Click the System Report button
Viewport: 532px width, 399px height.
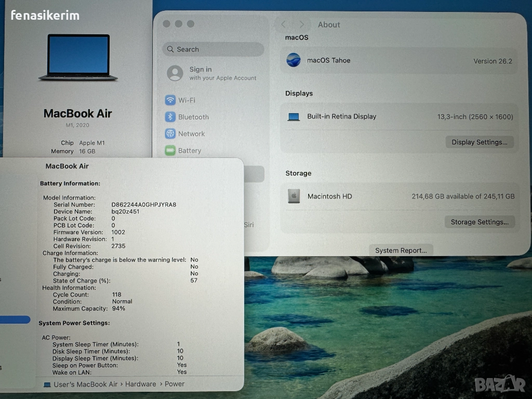[401, 250]
